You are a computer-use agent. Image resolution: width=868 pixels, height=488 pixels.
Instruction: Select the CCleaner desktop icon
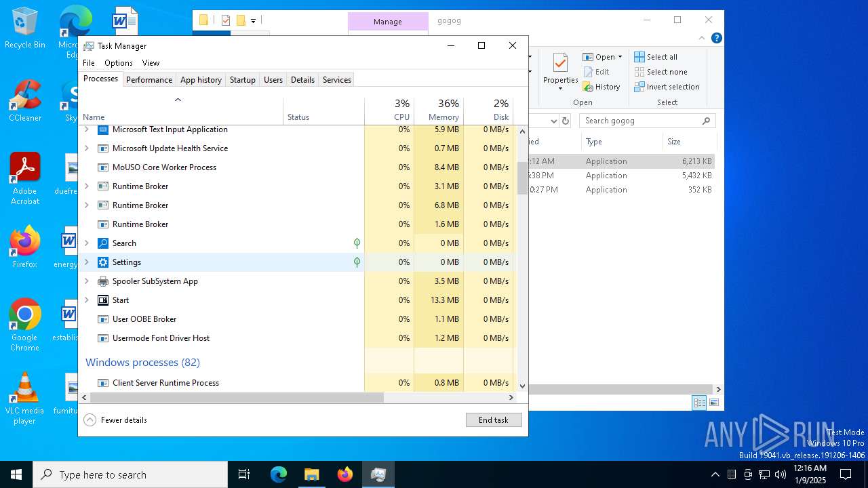click(x=25, y=101)
